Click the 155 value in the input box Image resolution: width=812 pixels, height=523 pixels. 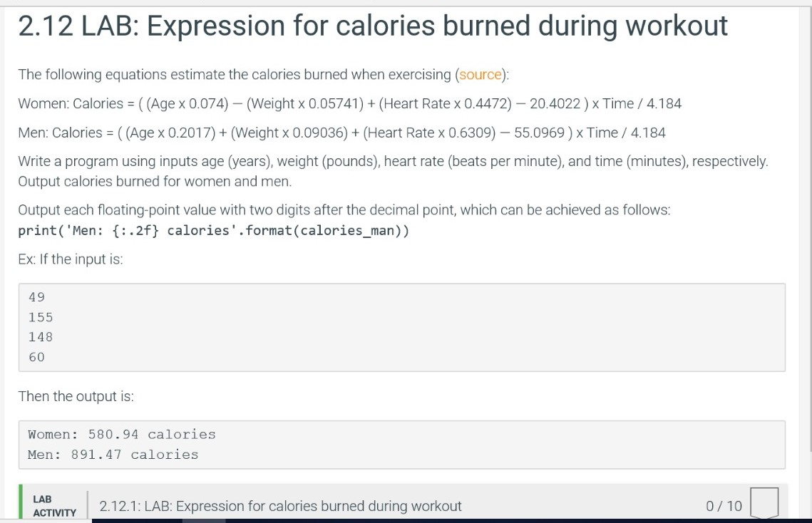pyautogui.click(x=41, y=317)
